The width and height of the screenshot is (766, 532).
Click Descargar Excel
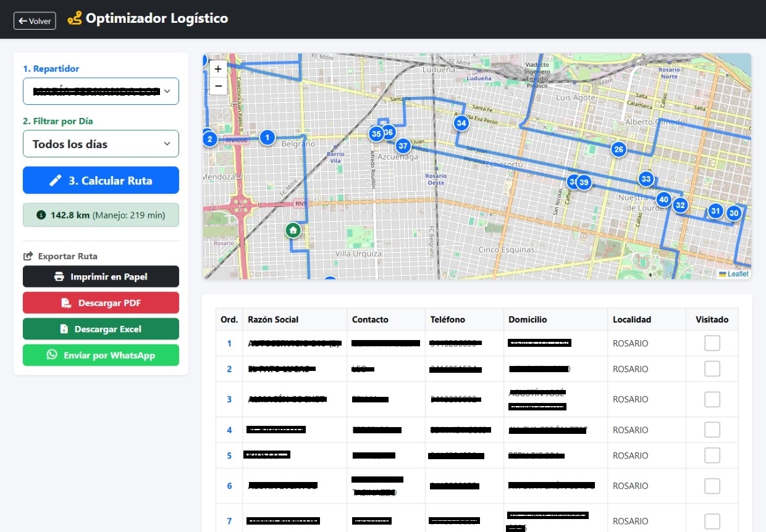coord(101,329)
